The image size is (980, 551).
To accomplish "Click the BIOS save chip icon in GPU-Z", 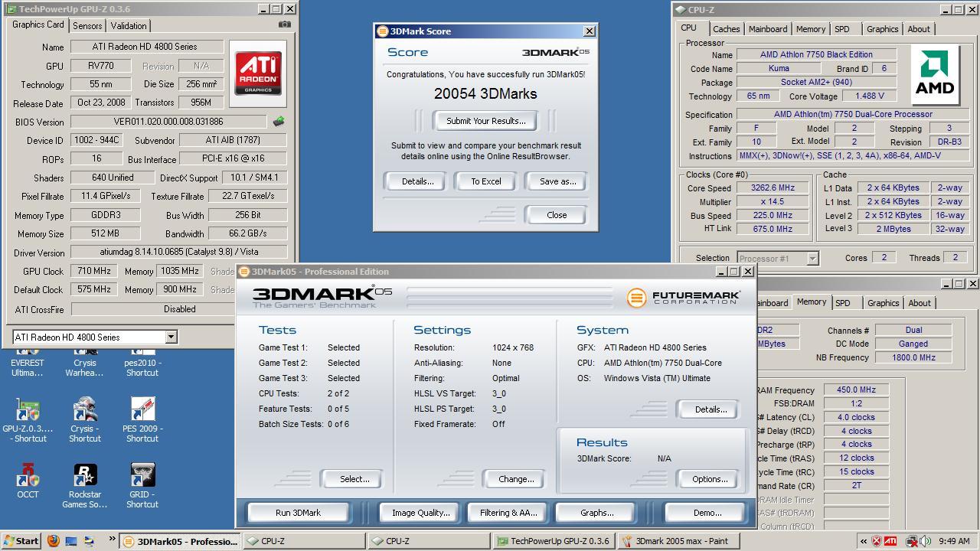I will click(279, 122).
